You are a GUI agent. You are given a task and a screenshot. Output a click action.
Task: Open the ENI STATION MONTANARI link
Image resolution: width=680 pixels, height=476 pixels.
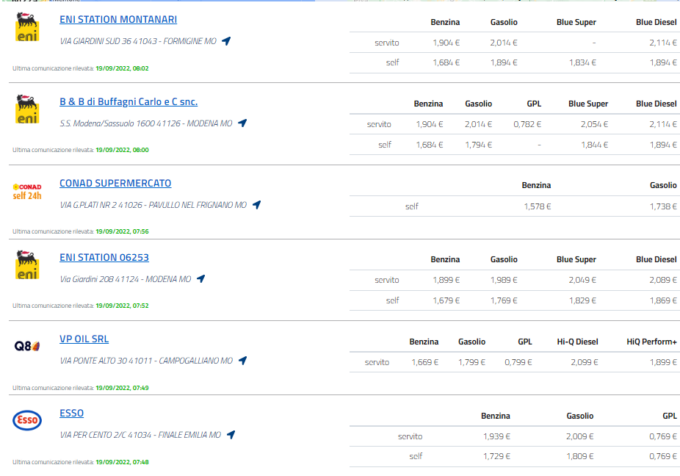point(118,20)
